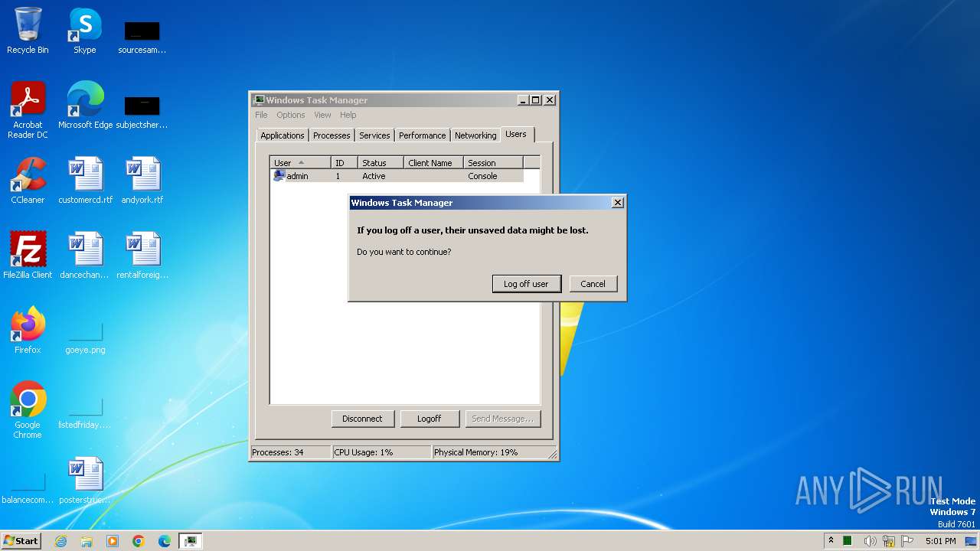Select rentalforeig... document on desktop

coord(142,256)
